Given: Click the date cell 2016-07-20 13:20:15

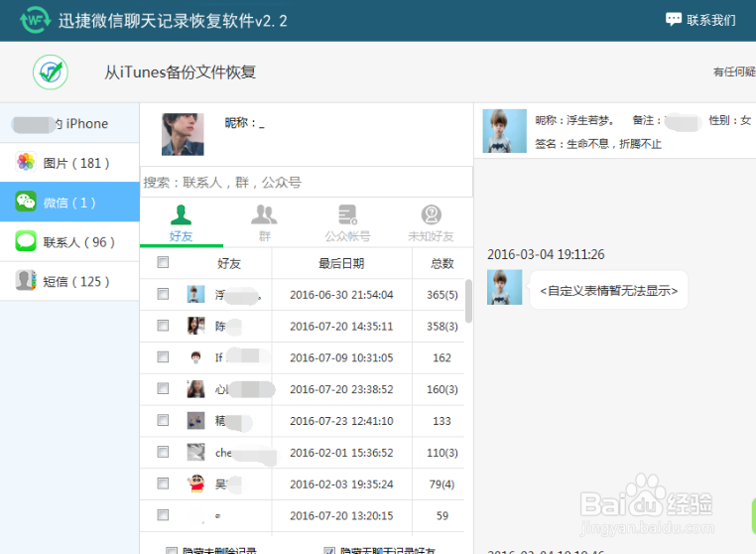Looking at the screenshot, I should coord(341,516).
